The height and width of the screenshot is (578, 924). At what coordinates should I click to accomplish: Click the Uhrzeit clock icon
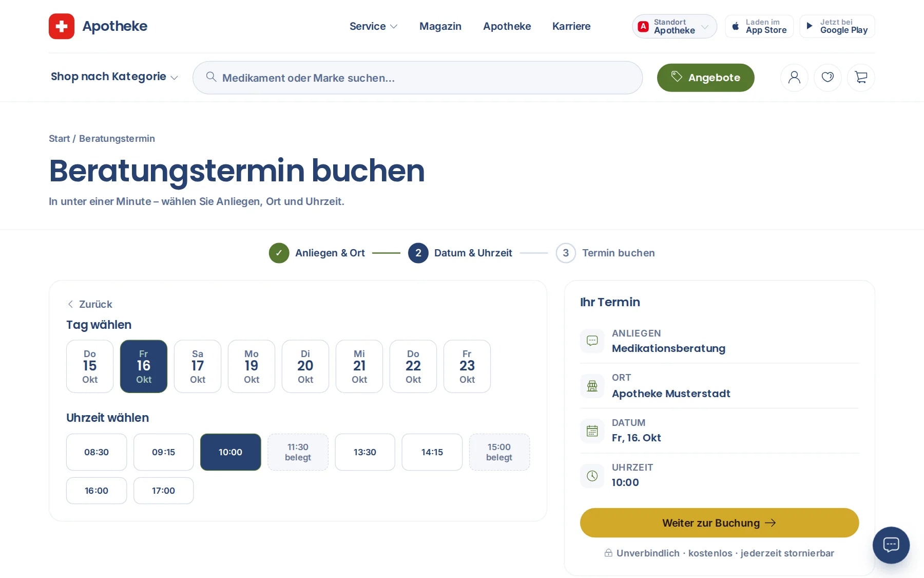tap(592, 476)
